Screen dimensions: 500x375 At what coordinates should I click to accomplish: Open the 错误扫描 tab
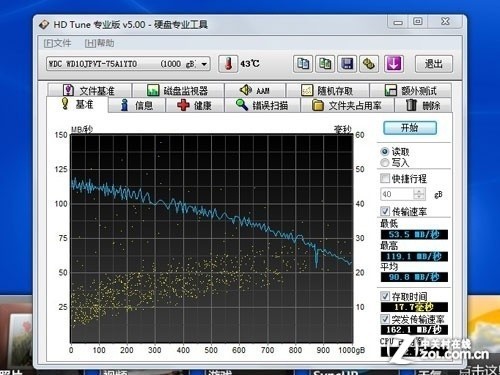coord(262,105)
